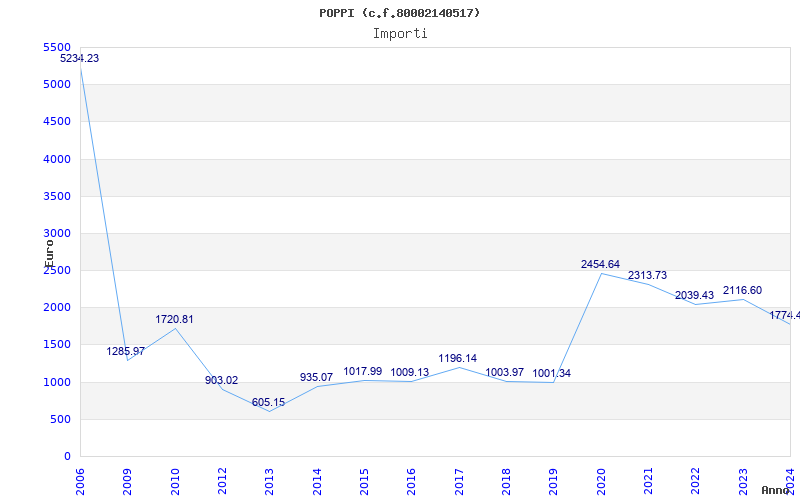Click the x-axis year 2019
The image size is (800, 500).
click(554, 482)
